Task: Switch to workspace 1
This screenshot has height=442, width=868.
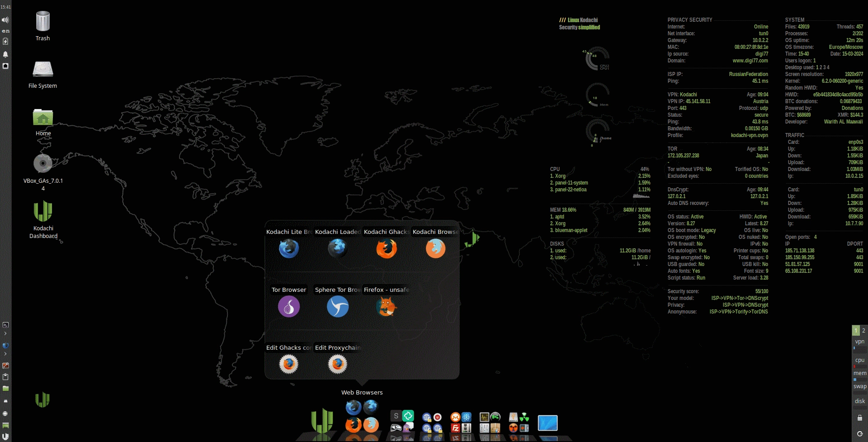Action: coord(856,330)
